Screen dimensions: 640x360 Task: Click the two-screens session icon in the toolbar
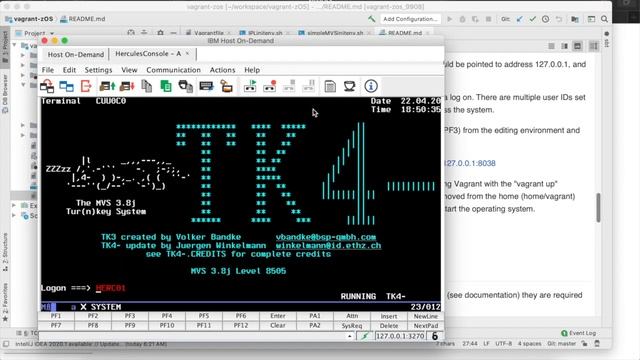click(67, 86)
